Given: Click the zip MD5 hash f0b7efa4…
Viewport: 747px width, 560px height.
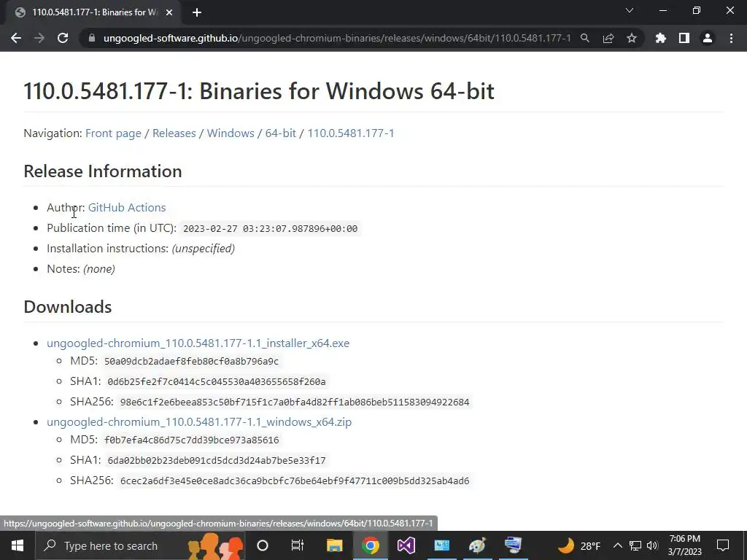Looking at the screenshot, I should pyautogui.click(x=192, y=440).
